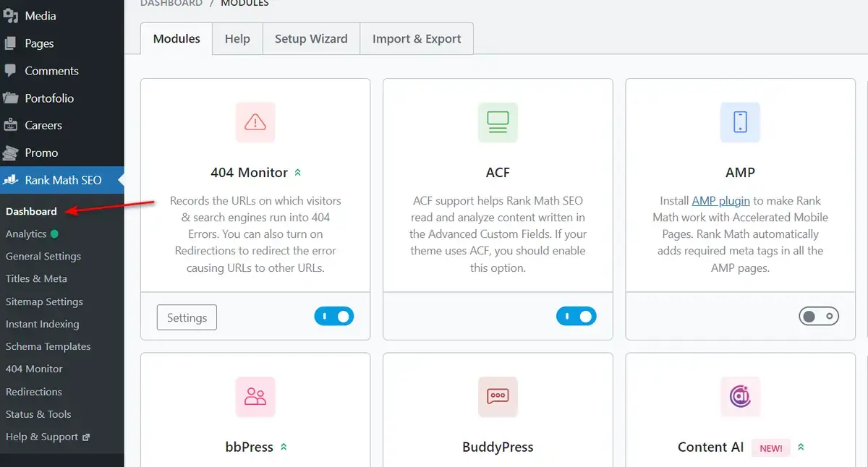Click the green PRO arrows beside 404 Monitor

[x=298, y=173]
